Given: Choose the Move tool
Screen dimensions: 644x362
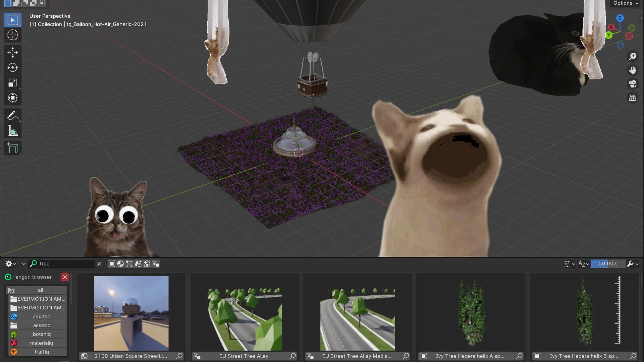Looking at the screenshot, I should coord(13,52).
